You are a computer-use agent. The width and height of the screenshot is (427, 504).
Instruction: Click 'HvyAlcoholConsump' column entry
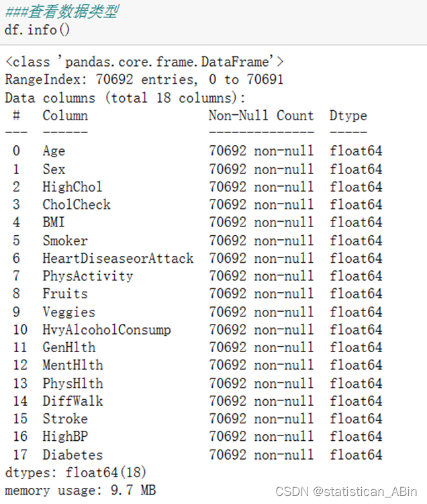pyautogui.click(x=106, y=330)
